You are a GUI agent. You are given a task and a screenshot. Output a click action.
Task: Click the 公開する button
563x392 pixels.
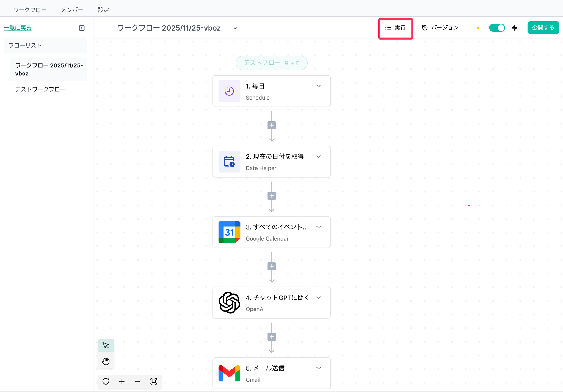pos(543,28)
